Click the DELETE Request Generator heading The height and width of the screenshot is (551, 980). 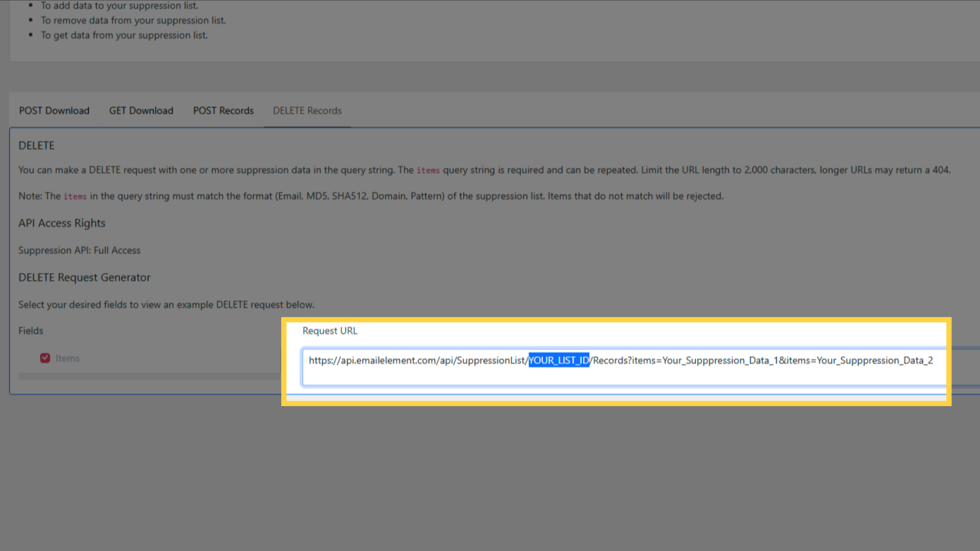[x=84, y=278]
